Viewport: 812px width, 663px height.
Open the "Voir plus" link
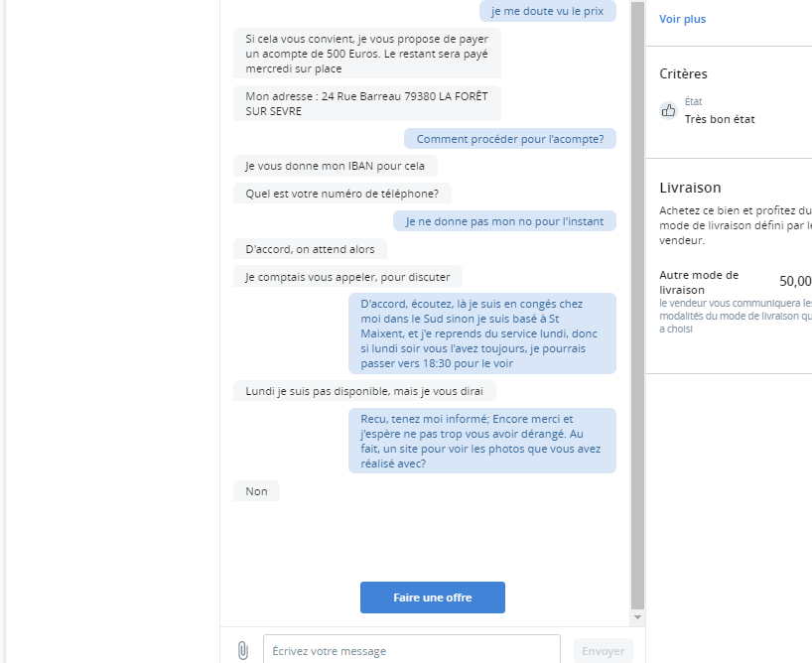click(682, 19)
